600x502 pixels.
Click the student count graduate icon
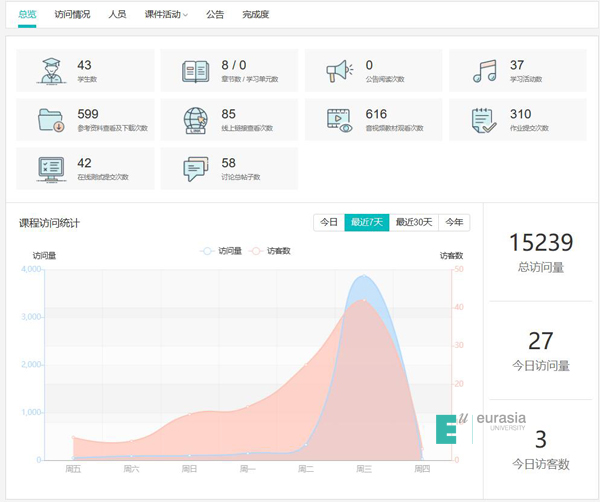pyautogui.click(x=49, y=71)
